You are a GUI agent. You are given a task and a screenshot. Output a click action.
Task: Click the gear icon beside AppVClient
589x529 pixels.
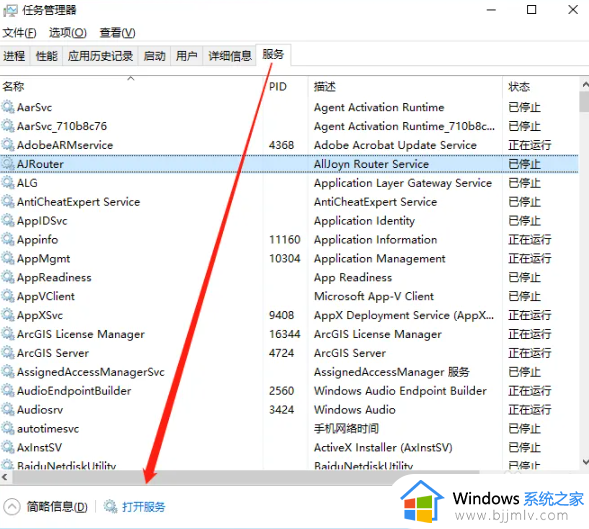pos(8,296)
